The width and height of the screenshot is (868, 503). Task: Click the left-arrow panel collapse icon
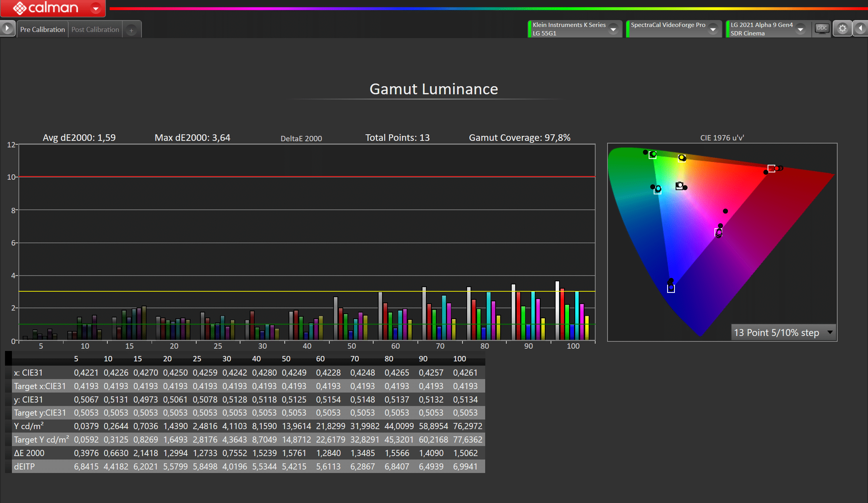861,28
